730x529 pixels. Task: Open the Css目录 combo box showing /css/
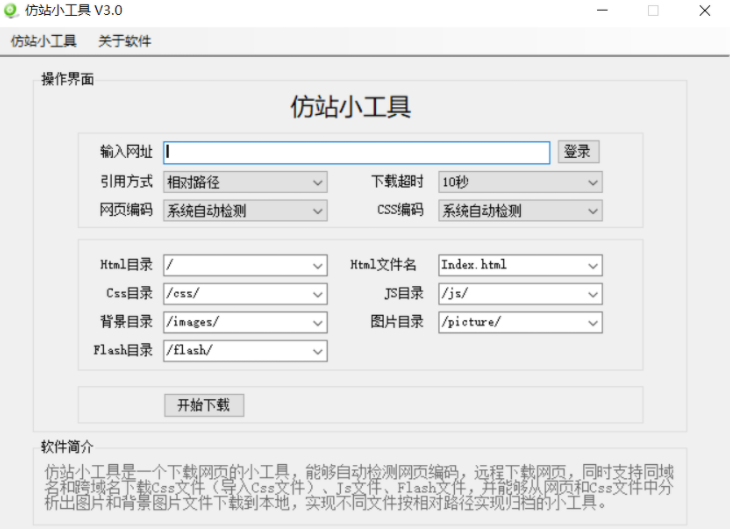pyautogui.click(x=245, y=294)
